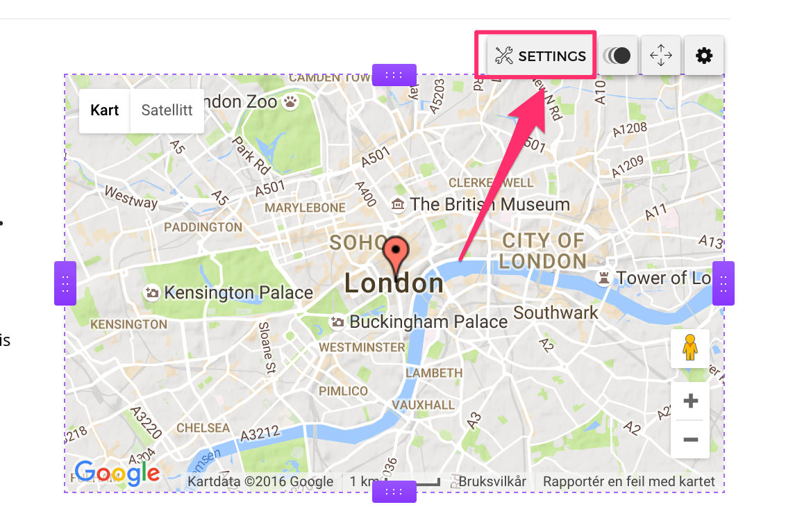Open the Bruksvilkår link

(x=492, y=482)
